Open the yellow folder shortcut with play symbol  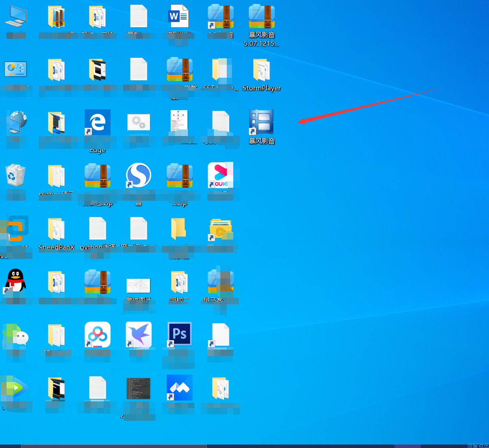pos(220,230)
